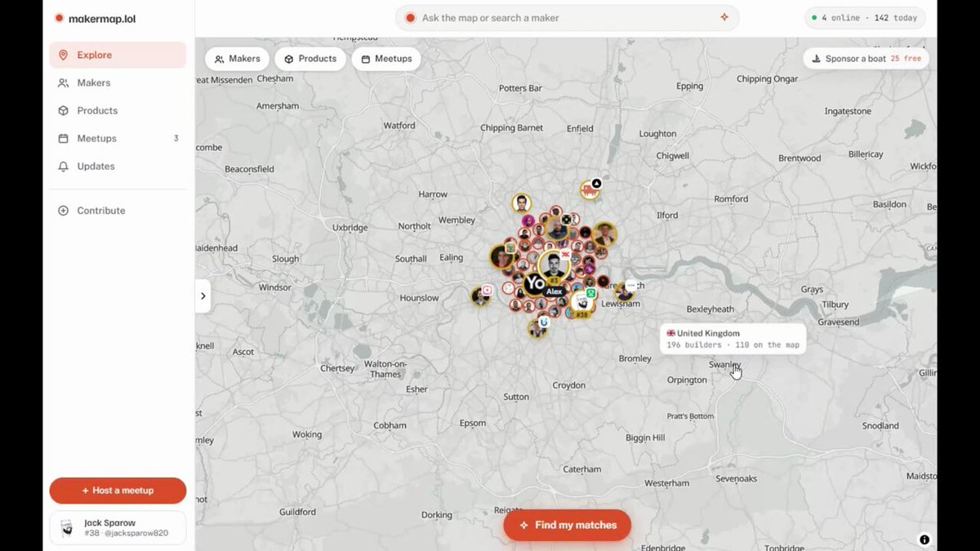Select the #38 avatar marker on the map
The width and height of the screenshot is (980, 551).
coord(581,304)
